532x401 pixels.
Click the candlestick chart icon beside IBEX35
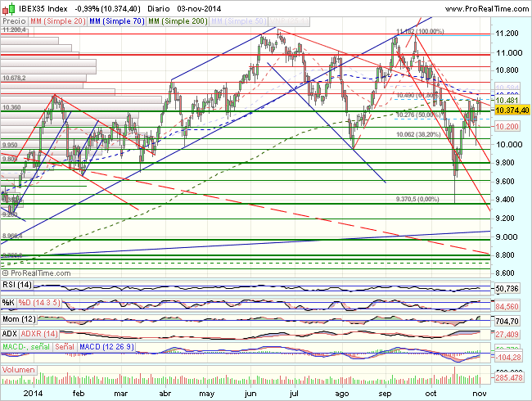pos(8,8)
